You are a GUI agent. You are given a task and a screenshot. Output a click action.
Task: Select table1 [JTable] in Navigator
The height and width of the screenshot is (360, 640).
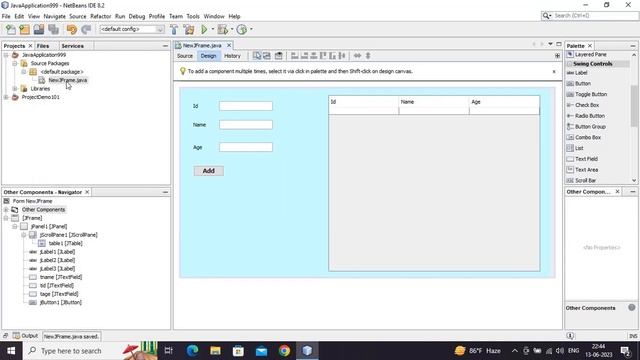pos(65,243)
